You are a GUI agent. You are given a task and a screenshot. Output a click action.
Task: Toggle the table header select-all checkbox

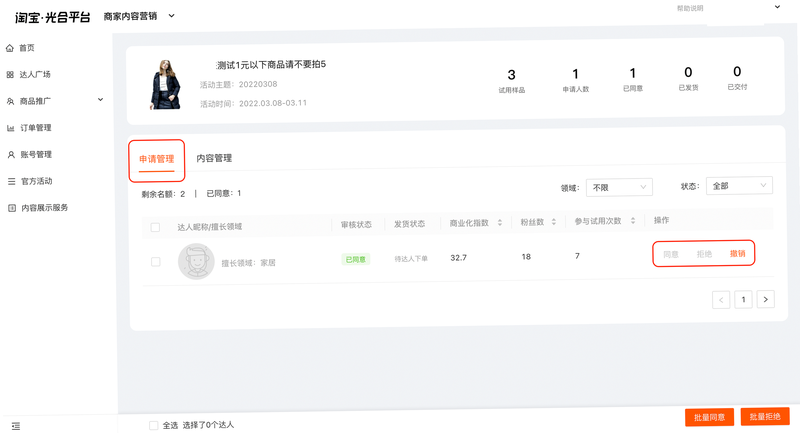tap(155, 227)
